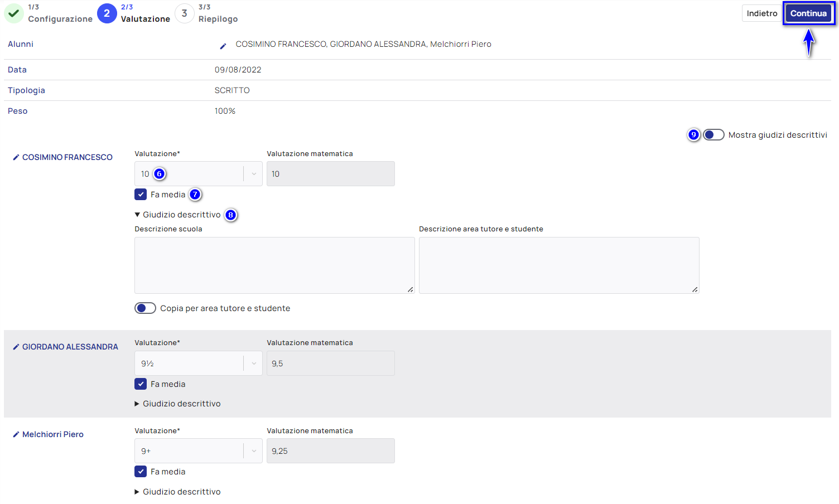Click Valutazione matematica field showing 10
The height and width of the screenshot is (504, 839).
[x=331, y=174]
